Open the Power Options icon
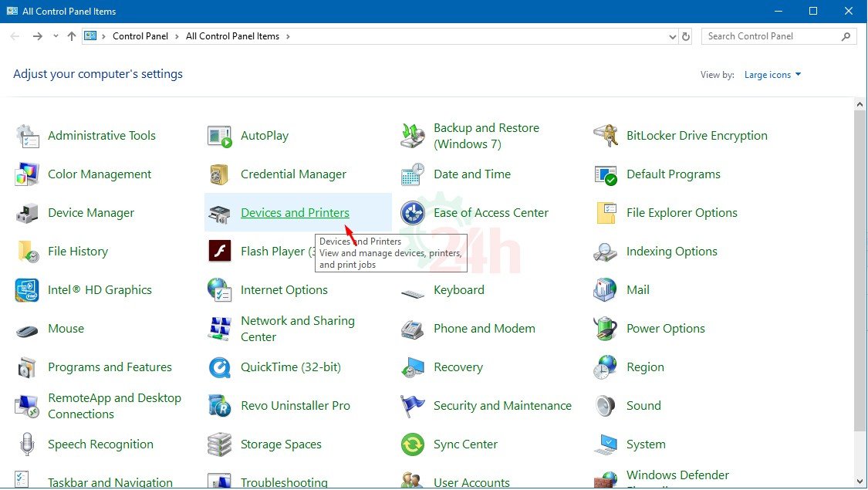This screenshot has width=868, height=490. [x=606, y=329]
